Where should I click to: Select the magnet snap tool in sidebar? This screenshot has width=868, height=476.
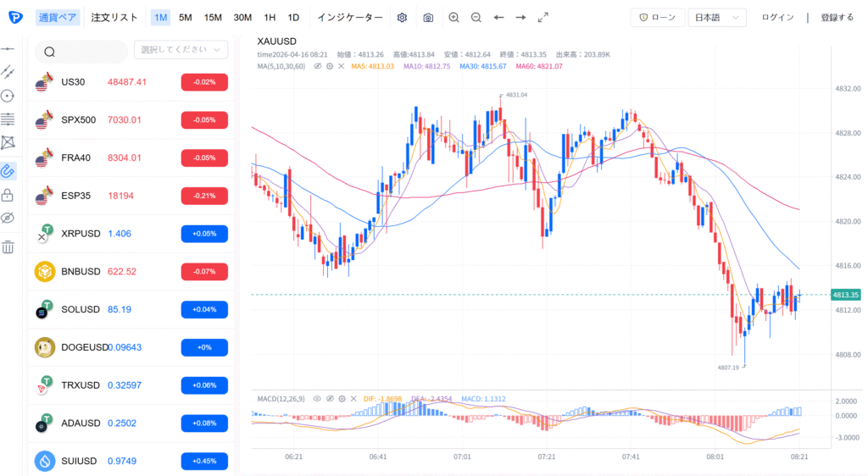(8, 171)
